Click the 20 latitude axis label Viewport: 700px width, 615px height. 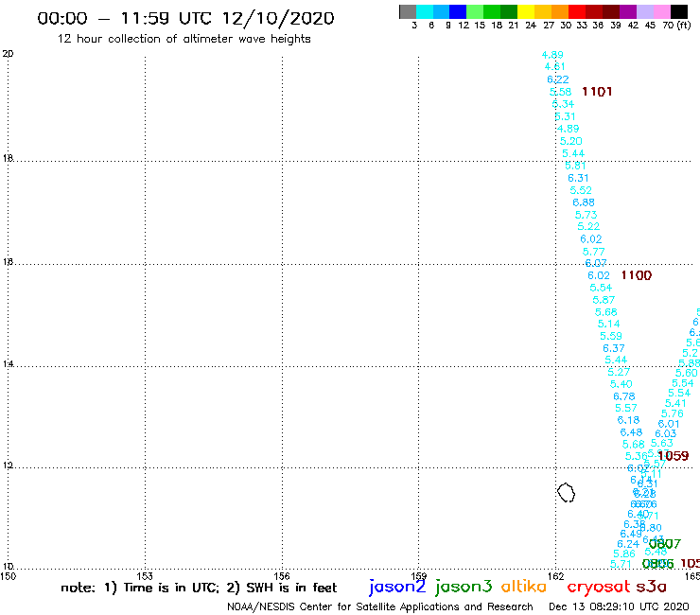click(8, 54)
